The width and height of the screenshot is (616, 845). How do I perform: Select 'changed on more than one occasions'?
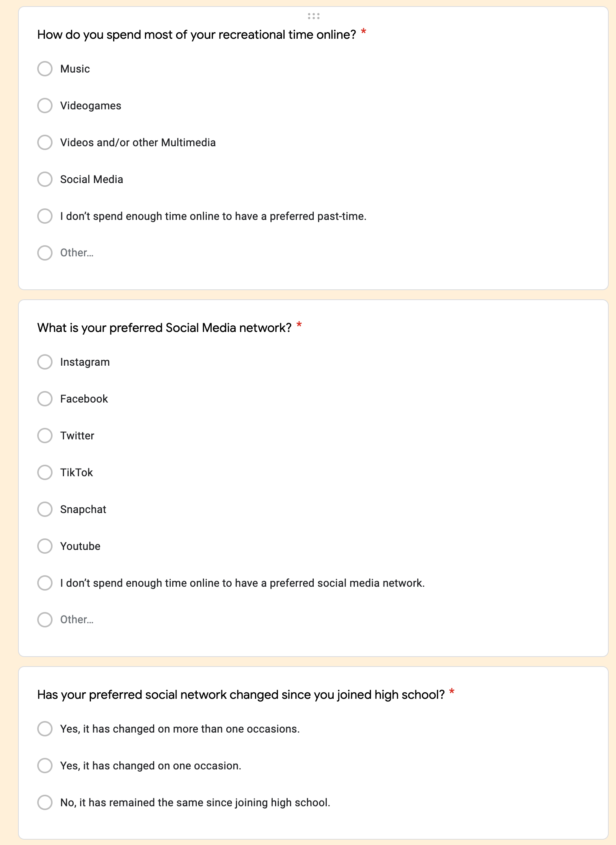point(45,729)
